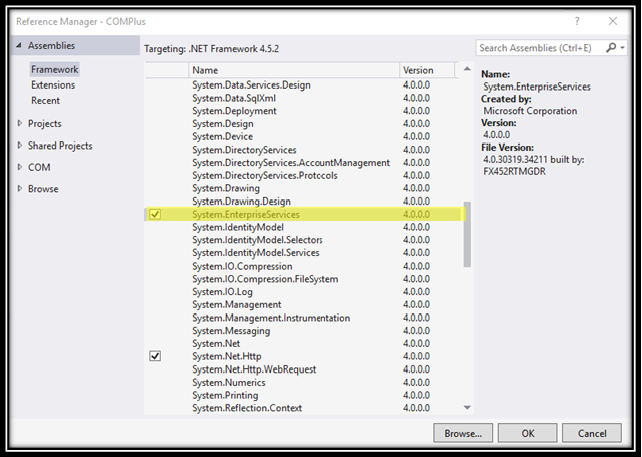
Task: Select the System.DirectoryServices row
Action: coord(305,150)
